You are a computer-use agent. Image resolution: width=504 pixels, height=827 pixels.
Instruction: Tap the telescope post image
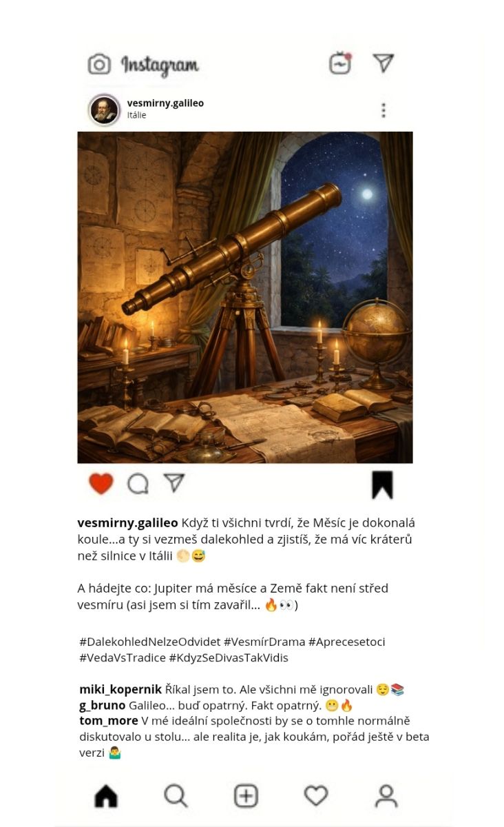[245, 297]
